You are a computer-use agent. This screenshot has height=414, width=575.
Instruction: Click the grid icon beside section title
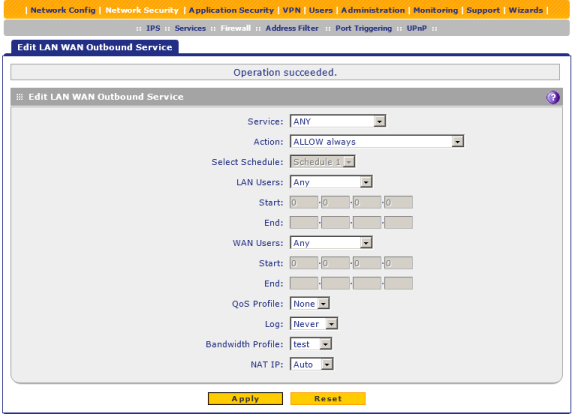(20, 97)
